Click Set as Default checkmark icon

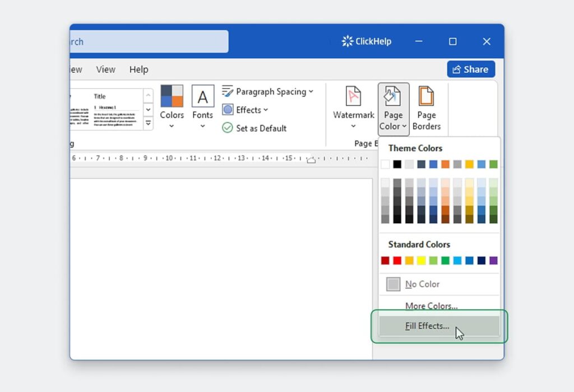point(226,128)
